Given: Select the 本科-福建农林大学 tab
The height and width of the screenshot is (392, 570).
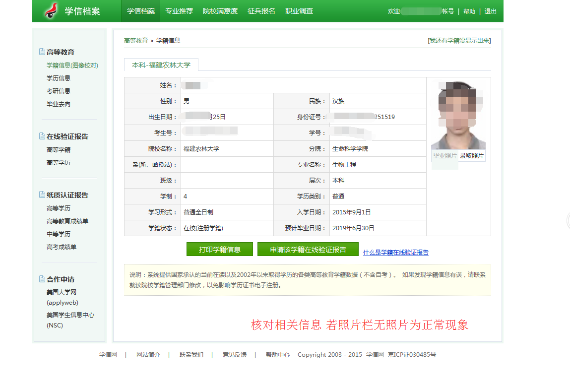Looking at the screenshot, I should click(x=161, y=65).
